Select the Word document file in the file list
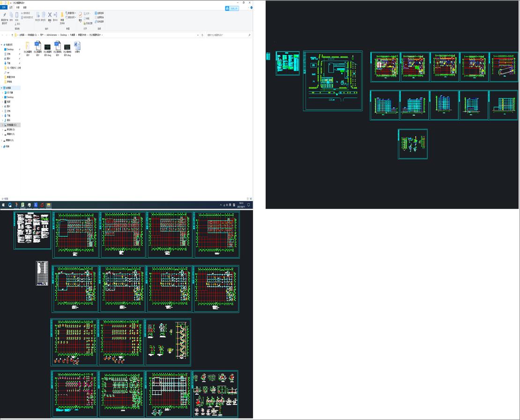This screenshot has height=420, width=520. [77, 47]
